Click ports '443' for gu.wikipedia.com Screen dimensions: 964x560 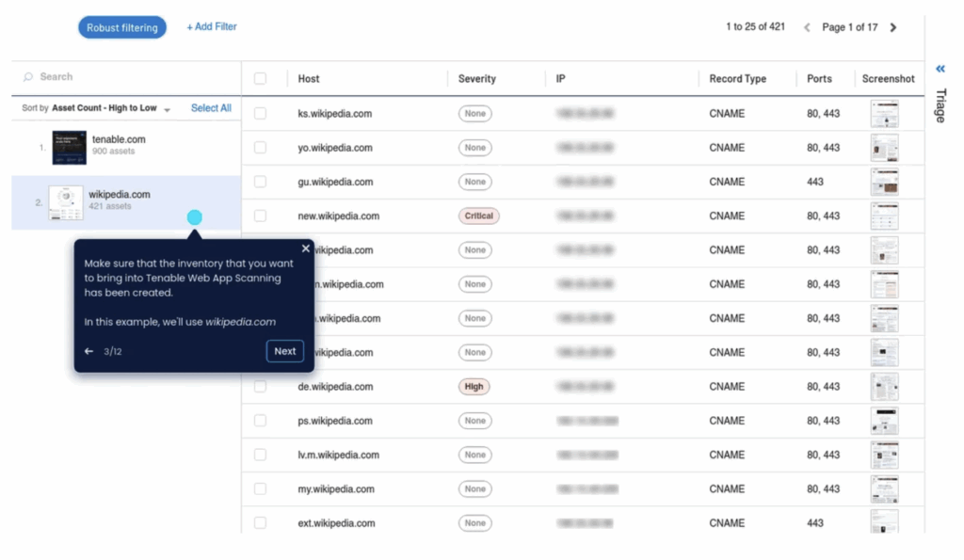(815, 182)
